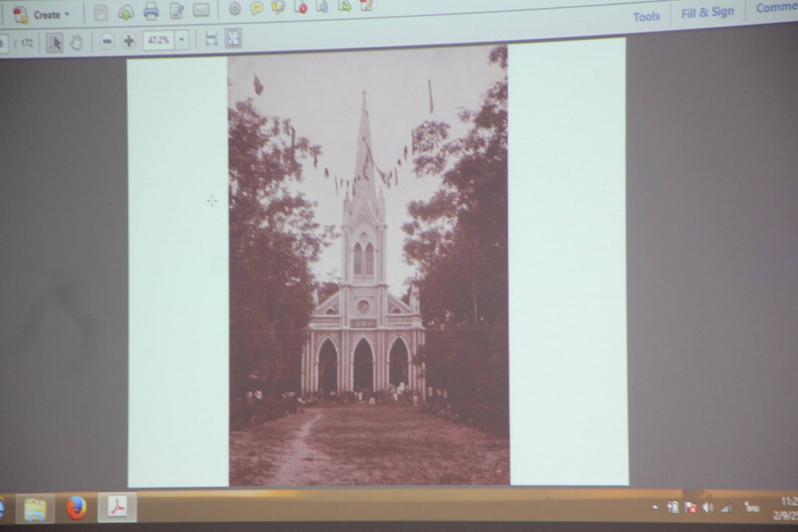Click the page number input field
Viewport: 798px width, 532px height.
3,43
